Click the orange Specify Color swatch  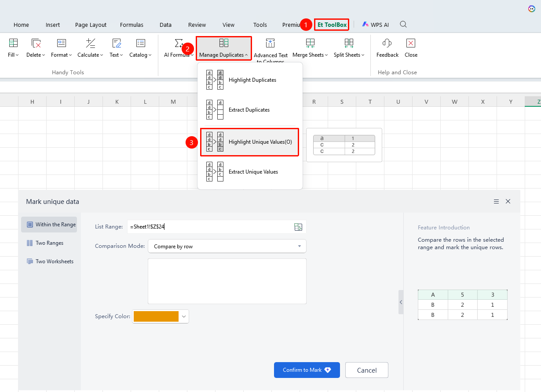click(156, 316)
